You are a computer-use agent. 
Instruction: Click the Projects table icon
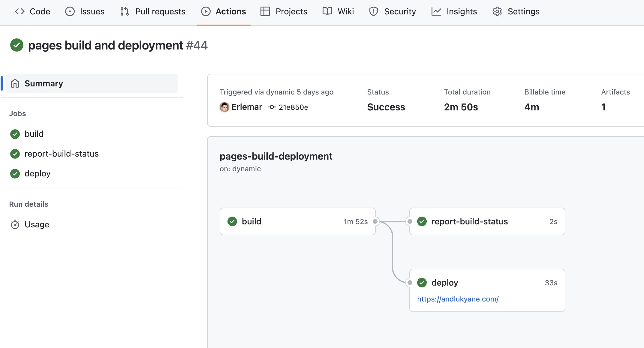(x=265, y=11)
